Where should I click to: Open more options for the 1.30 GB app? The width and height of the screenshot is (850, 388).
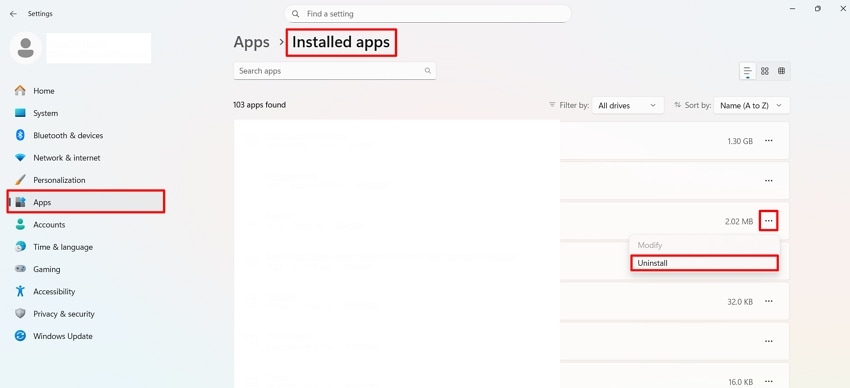769,141
